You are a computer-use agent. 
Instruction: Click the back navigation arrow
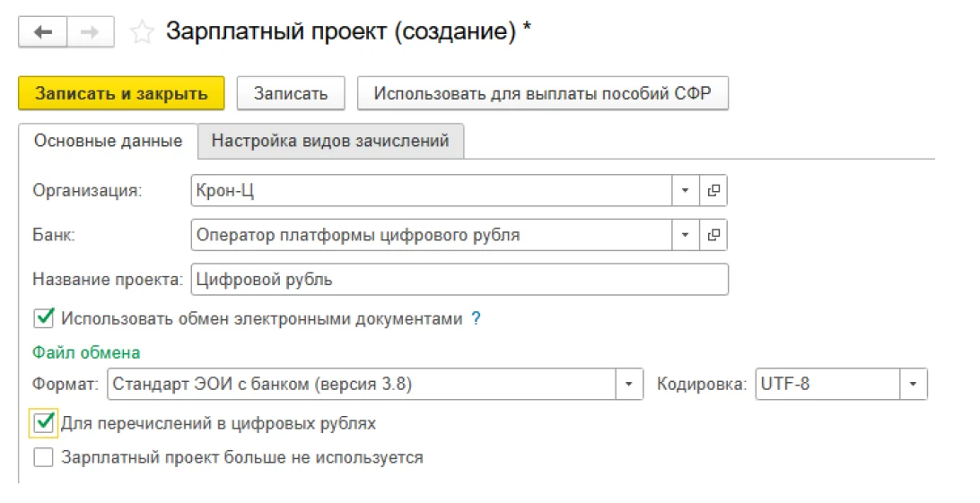pyautogui.click(x=42, y=31)
